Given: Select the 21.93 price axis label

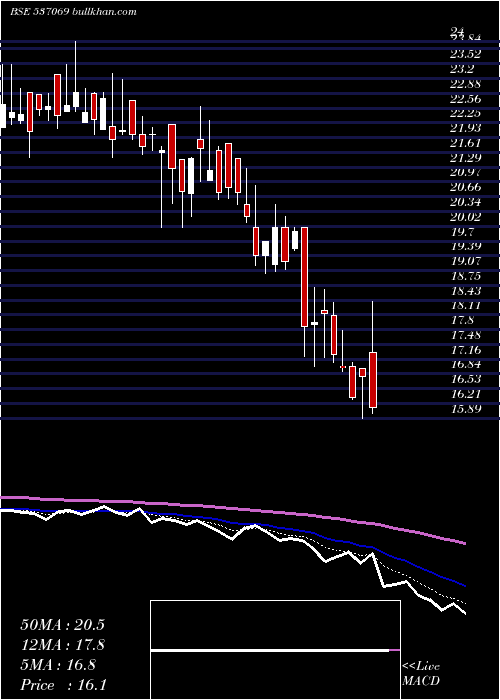Looking at the screenshot, I should 466,128.
